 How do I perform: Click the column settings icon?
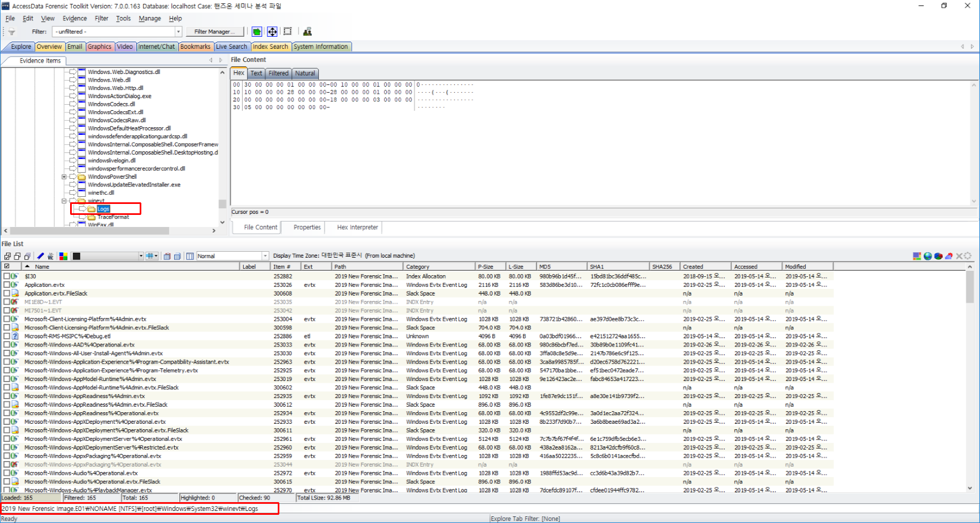point(190,256)
